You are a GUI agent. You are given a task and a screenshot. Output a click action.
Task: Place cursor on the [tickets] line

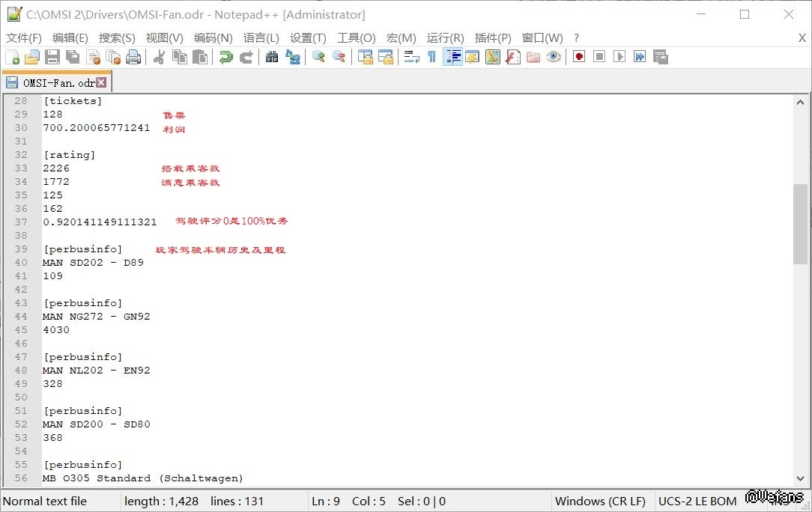[73, 101]
